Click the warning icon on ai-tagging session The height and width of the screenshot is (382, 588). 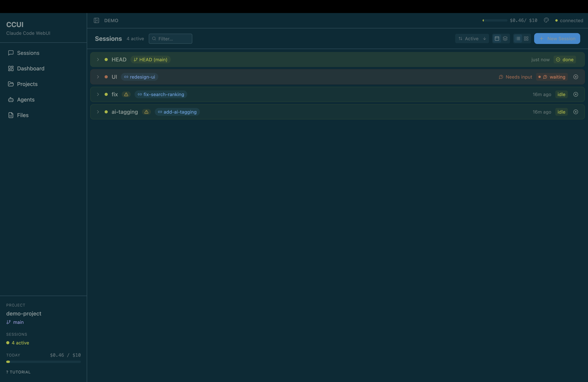pos(146,112)
